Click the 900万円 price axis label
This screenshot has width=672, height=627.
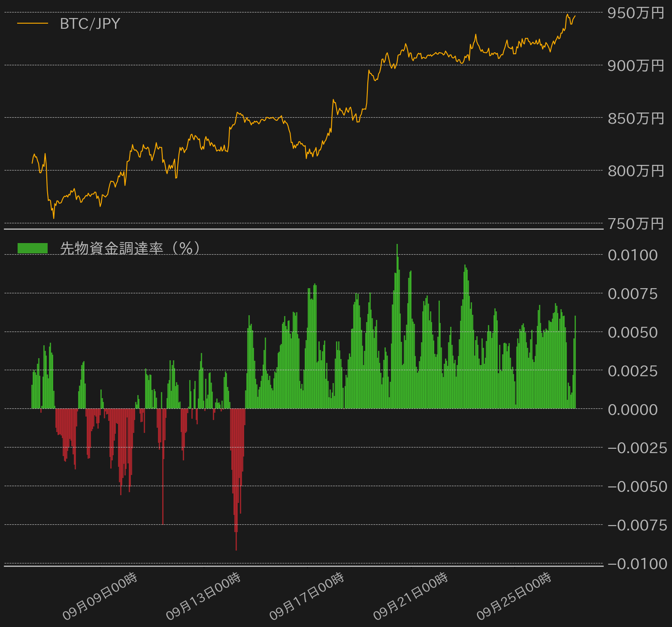[636, 66]
